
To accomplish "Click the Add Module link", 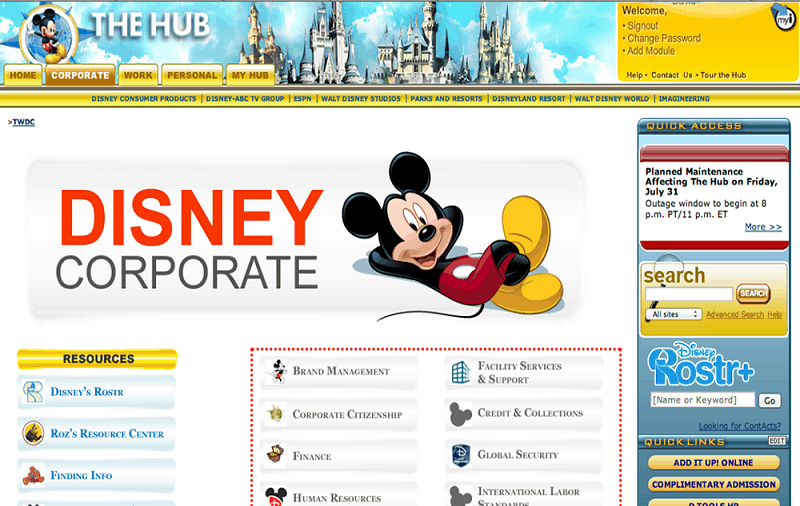I will 651,50.
